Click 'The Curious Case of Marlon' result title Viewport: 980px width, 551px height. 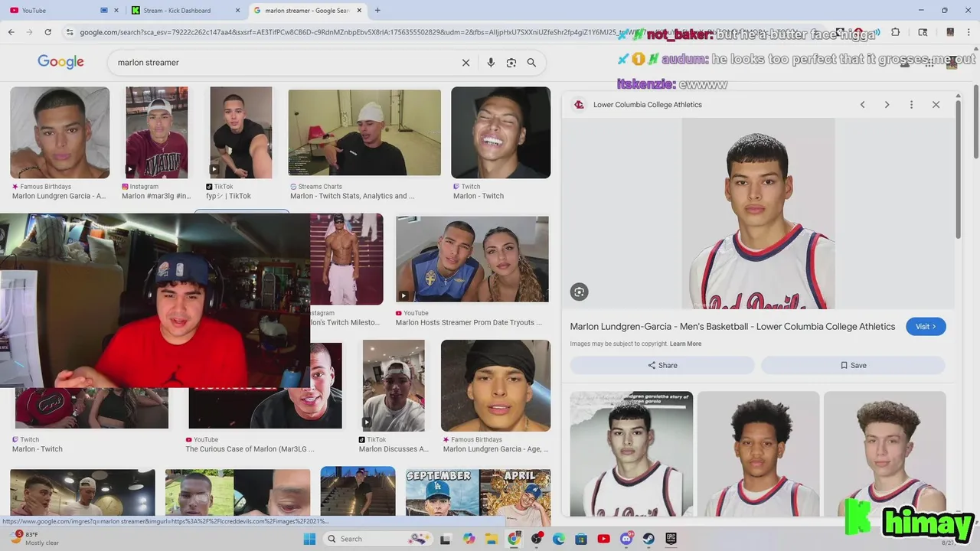coord(250,449)
